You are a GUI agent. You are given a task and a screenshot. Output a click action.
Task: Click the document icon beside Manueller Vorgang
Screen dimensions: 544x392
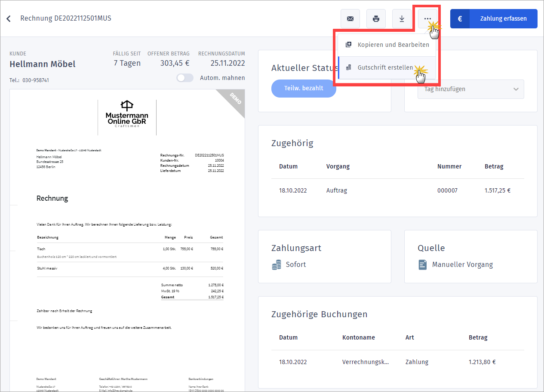tap(423, 265)
